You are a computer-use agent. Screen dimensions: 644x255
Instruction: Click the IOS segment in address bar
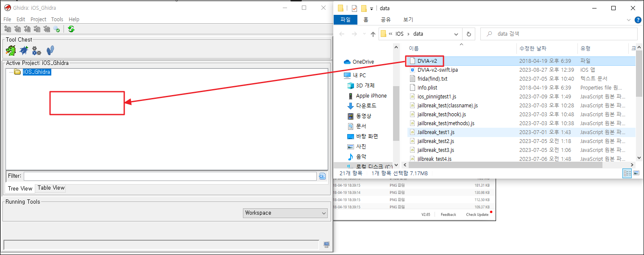pyautogui.click(x=399, y=34)
